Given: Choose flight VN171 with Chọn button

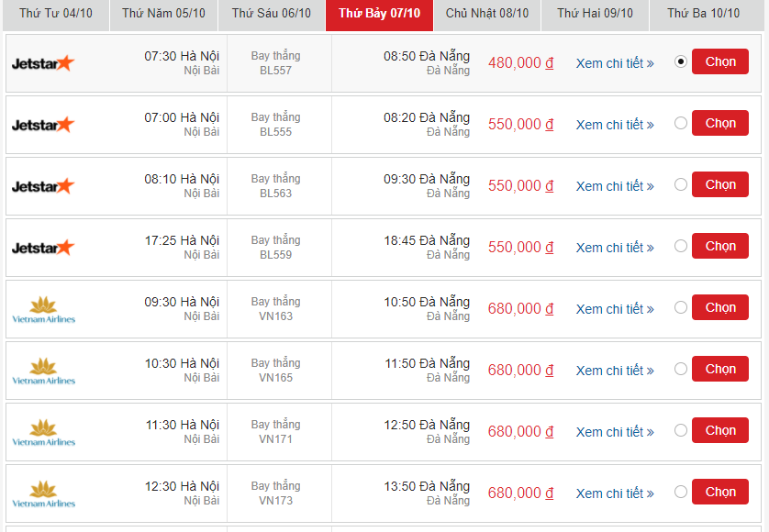Looking at the screenshot, I should coord(720,430).
